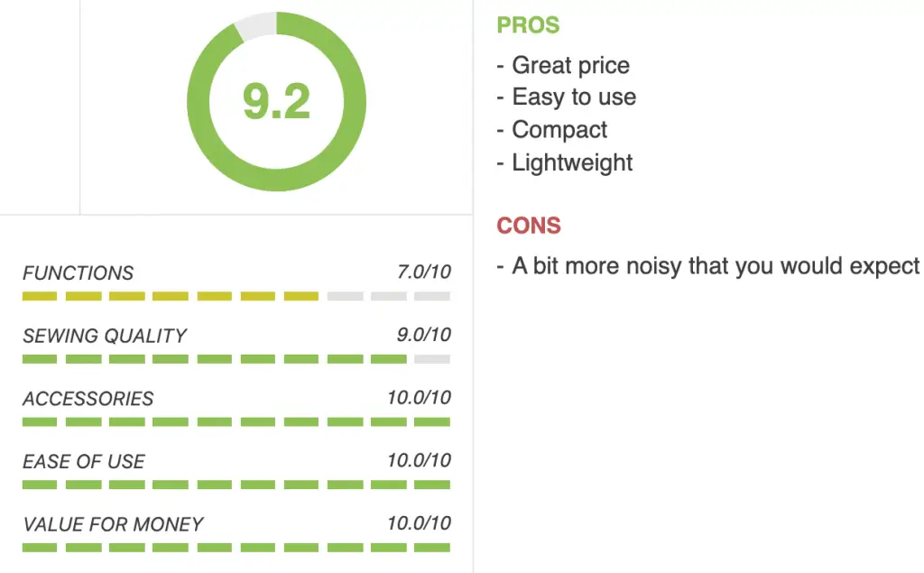Click the CONS heading

tap(529, 226)
